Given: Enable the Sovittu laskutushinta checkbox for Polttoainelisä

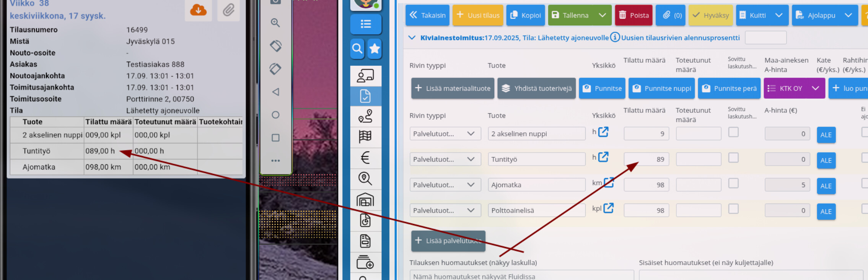Looking at the screenshot, I should (x=733, y=209).
